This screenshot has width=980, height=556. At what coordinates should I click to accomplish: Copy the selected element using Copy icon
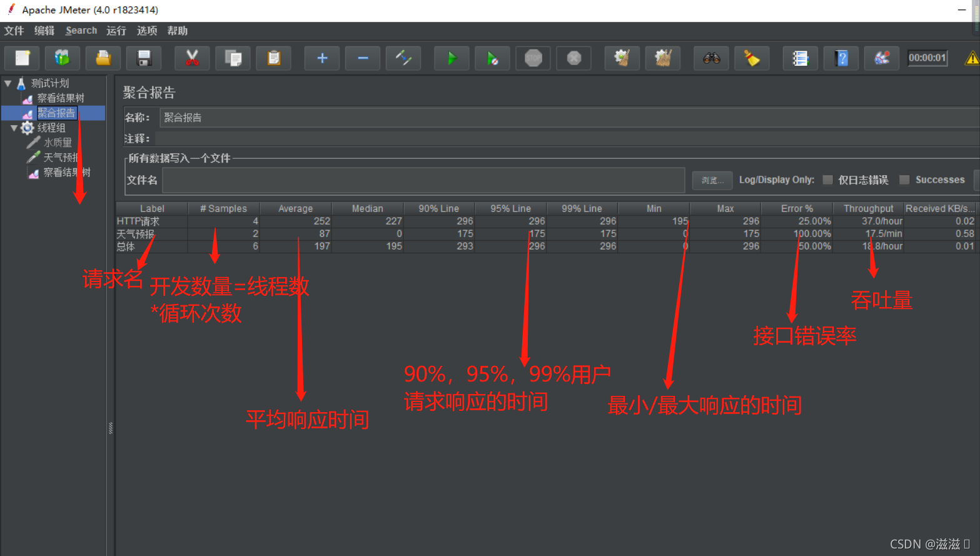click(x=233, y=58)
